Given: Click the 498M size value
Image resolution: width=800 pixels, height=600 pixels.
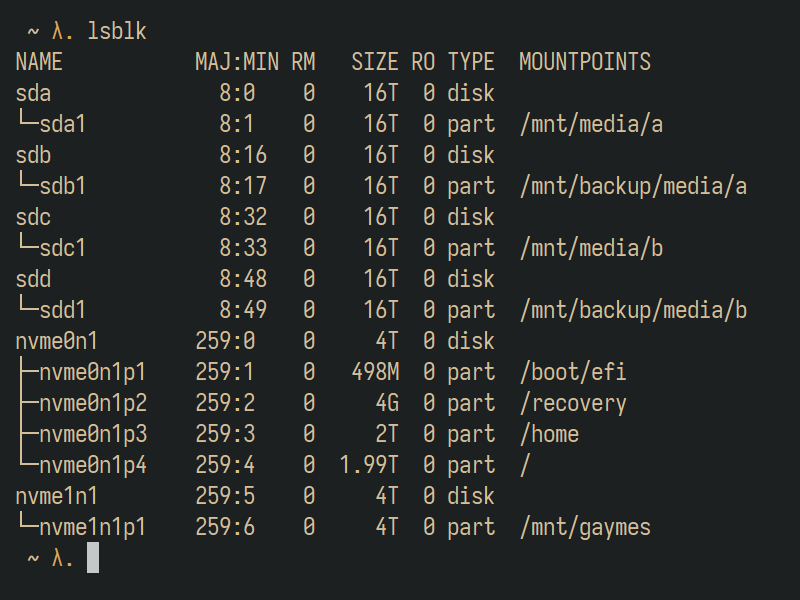Looking at the screenshot, I should 376,372.
